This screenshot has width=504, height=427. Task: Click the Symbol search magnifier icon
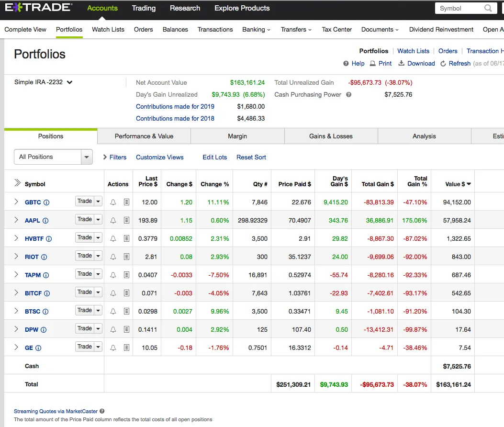[x=488, y=8]
